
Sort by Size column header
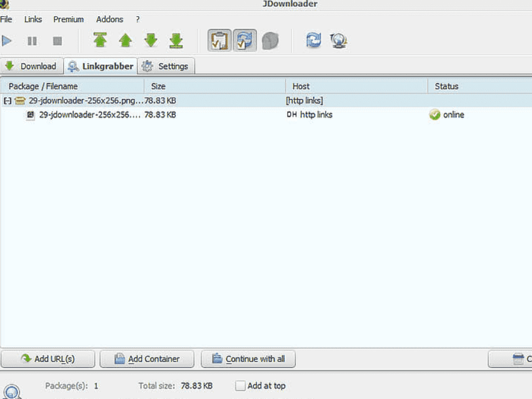click(215, 86)
